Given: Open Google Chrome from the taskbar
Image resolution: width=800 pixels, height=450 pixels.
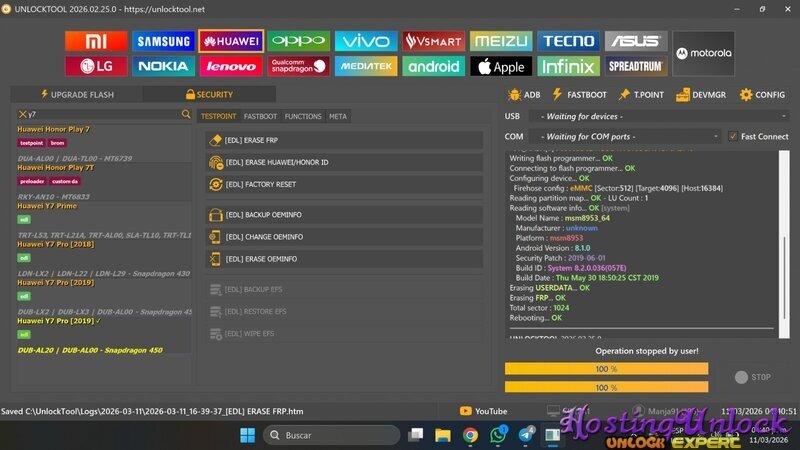Looking at the screenshot, I should click(470, 435).
